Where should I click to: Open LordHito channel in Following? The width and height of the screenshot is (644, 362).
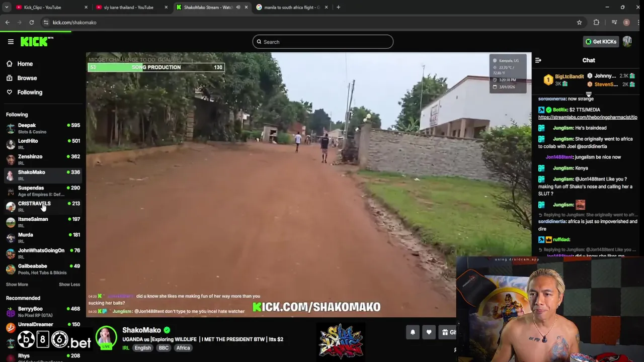pyautogui.click(x=43, y=144)
